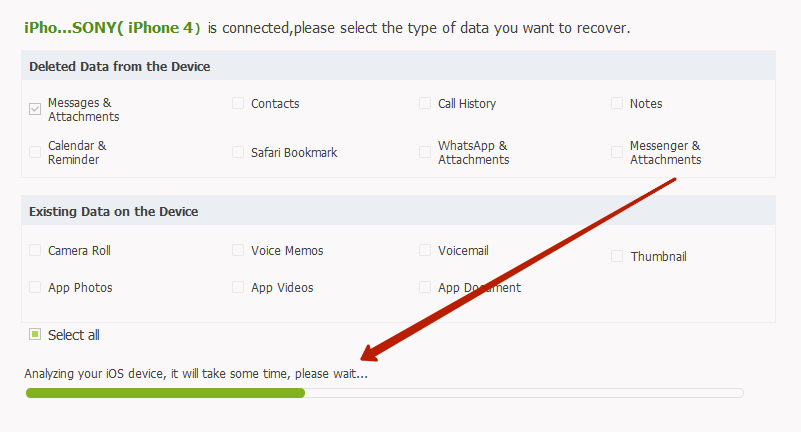Click the green analyzing progress bar

pyautogui.click(x=165, y=393)
